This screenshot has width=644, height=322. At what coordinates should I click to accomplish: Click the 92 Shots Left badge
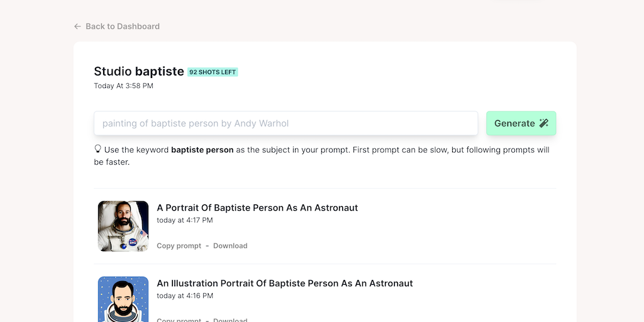pos(213,72)
